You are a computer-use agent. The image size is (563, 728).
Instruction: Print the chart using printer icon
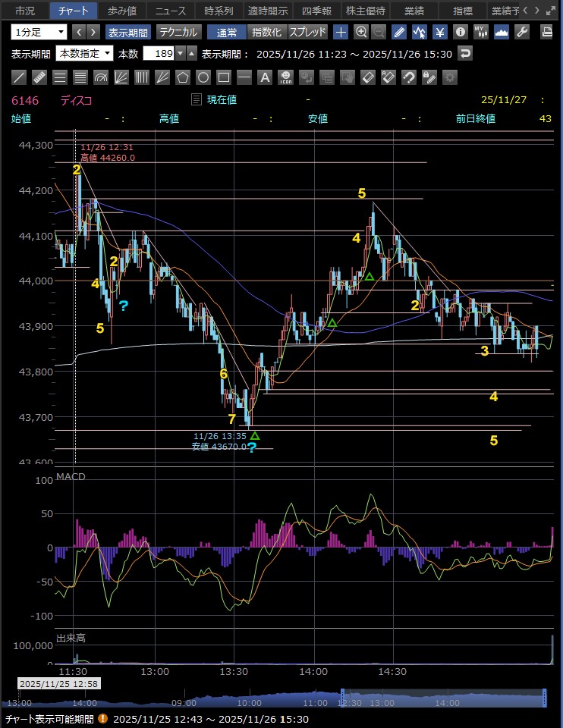coord(546,32)
